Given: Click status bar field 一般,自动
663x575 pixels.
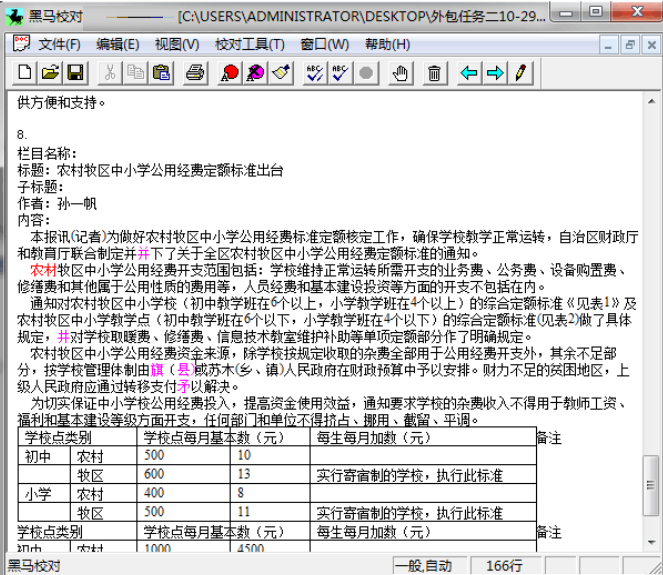Looking at the screenshot, I should coord(430,566).
